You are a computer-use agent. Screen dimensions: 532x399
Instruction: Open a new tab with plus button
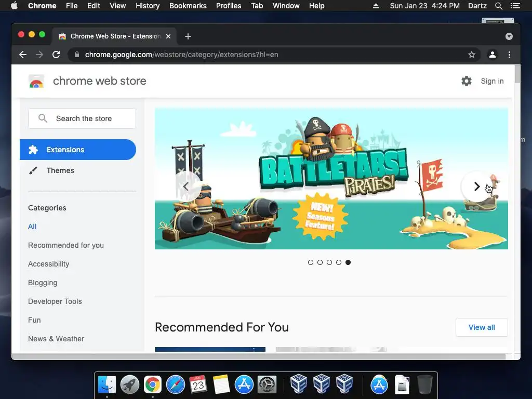click(x=188, y=36)
